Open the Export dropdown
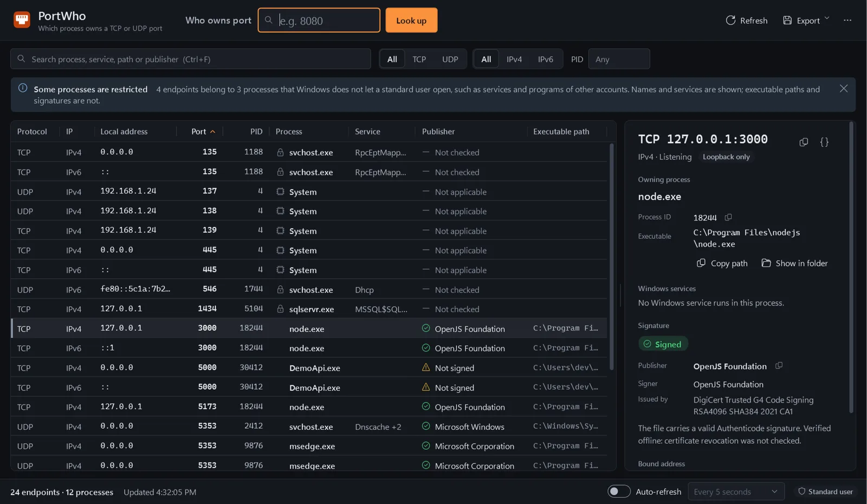 pos(806,20)
